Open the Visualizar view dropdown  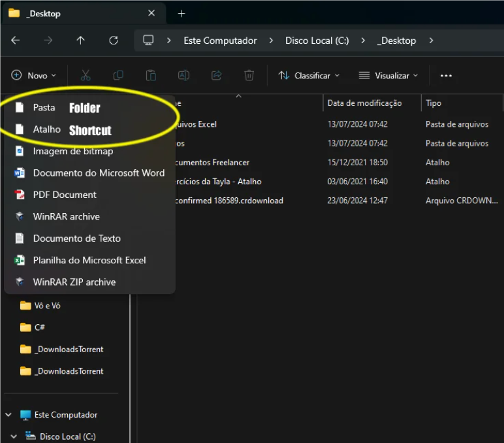pyautogui.click(x=388, y=76)
